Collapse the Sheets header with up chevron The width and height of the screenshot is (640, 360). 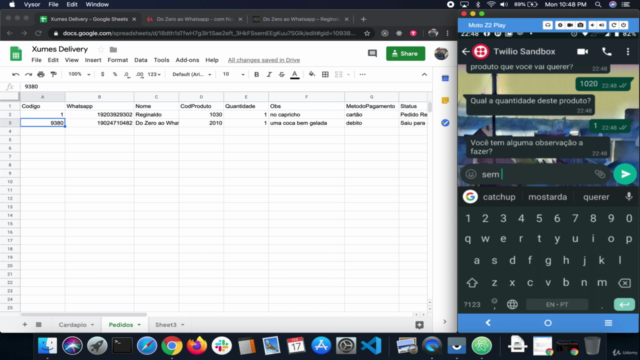coord(424,74)
